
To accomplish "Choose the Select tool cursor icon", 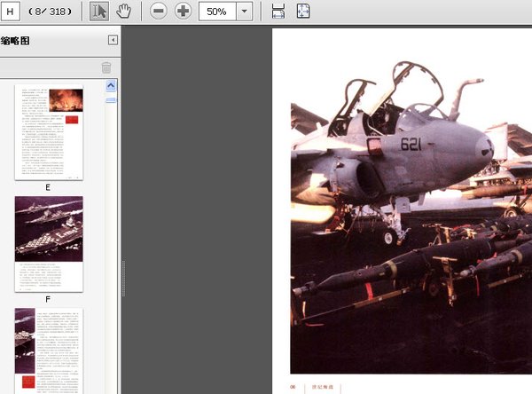I will tap(99, 12).
